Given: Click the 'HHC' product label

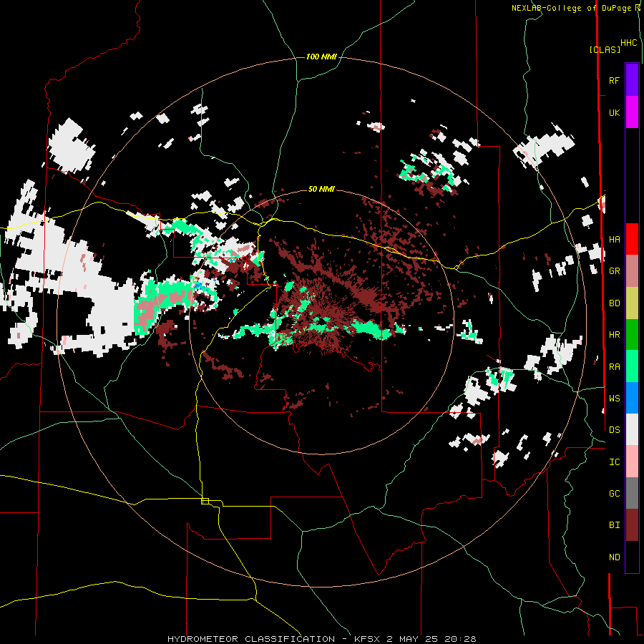Looking at the screenshot, I should point(629,43).
